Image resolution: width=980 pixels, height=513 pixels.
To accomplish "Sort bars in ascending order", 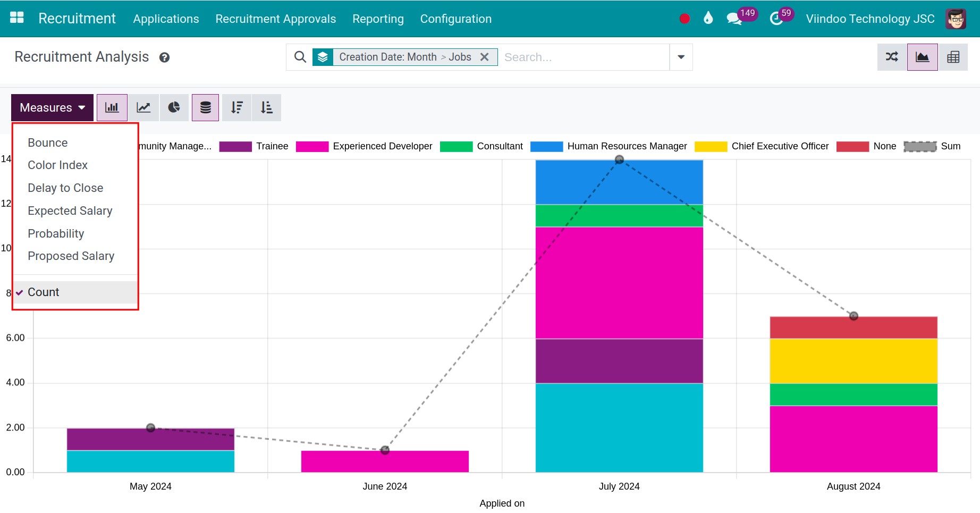I will coord(267,107).
